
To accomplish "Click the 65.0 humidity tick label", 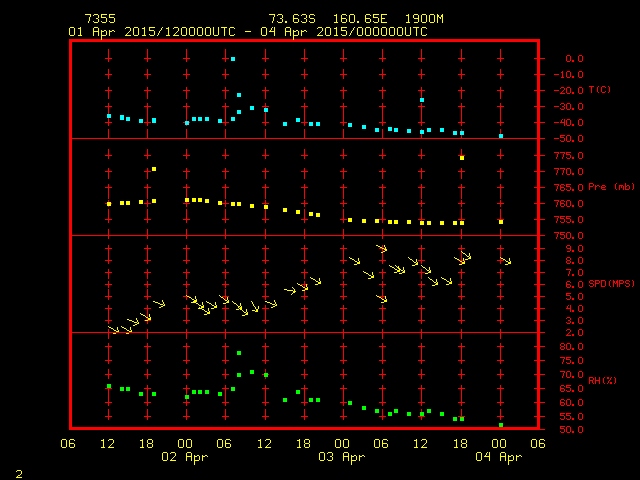I will pyautogui.click(x=571, y=389).
